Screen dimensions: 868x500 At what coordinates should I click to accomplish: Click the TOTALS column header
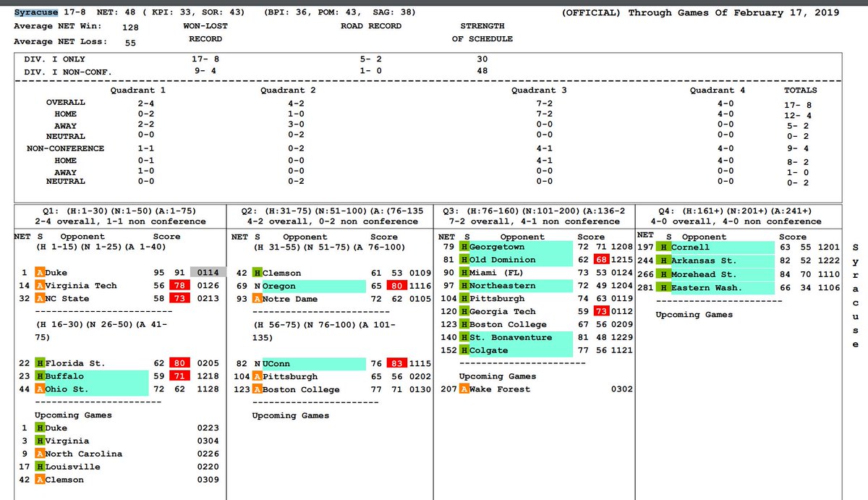[801, 90]
